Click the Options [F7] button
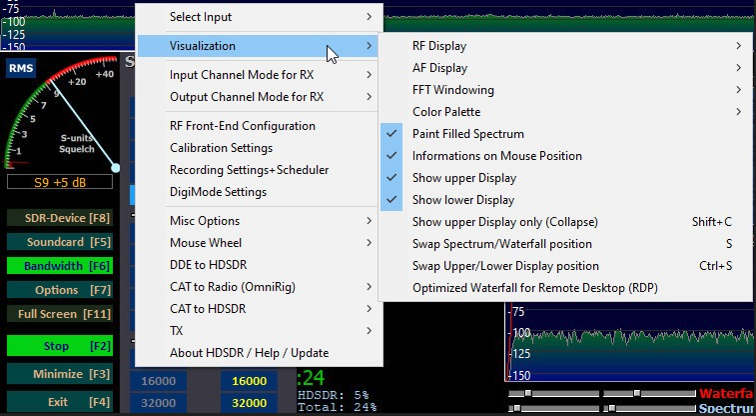The height and width of the screenshot is (416, 756). [60, 290]
